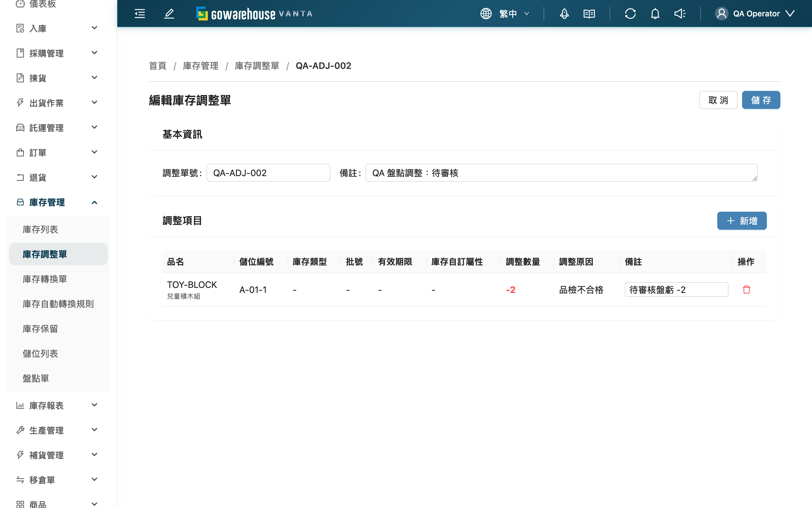
Task: Click the 託運管理 sidebar icon
Action: (x=20, y=128)
